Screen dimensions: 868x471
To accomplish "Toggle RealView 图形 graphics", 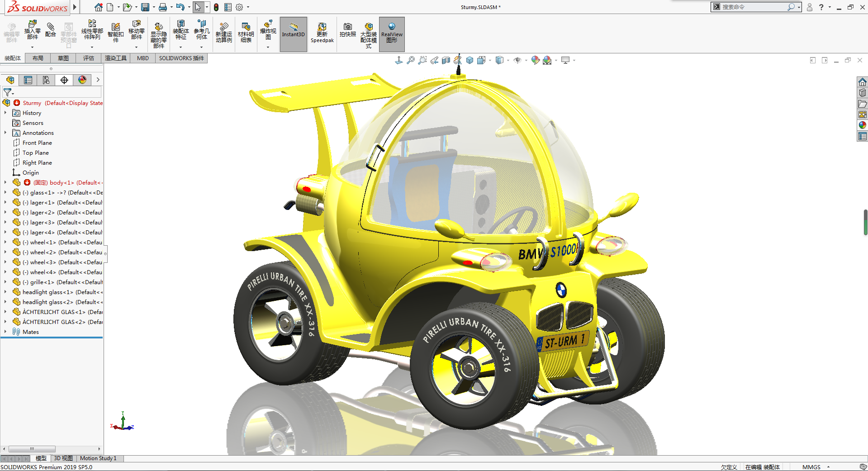I will 392,34.
